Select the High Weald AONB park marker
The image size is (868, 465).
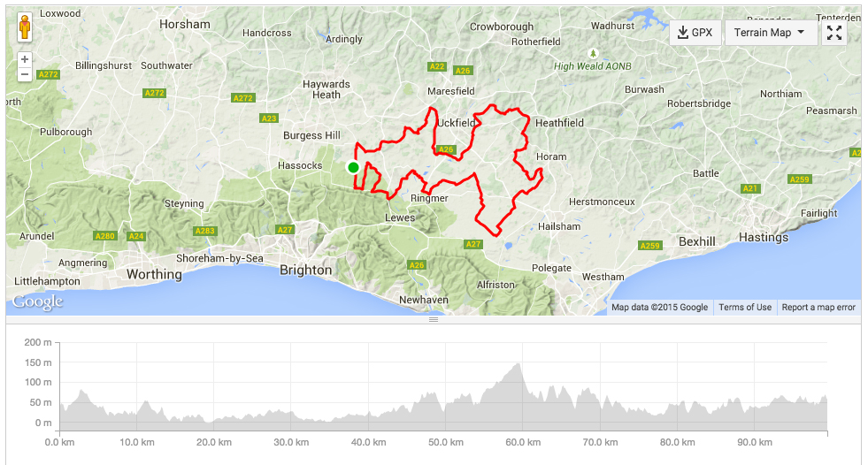[x=593, y=53]
